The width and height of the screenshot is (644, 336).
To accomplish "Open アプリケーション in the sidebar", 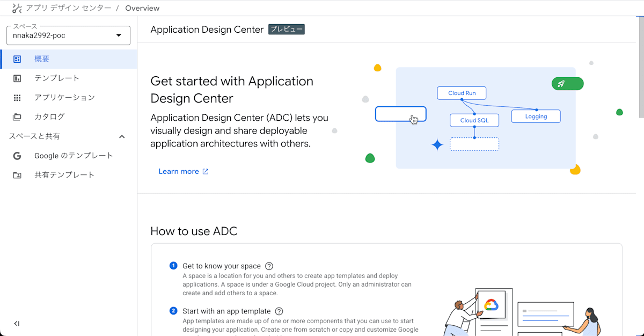I will pos(69,98).
